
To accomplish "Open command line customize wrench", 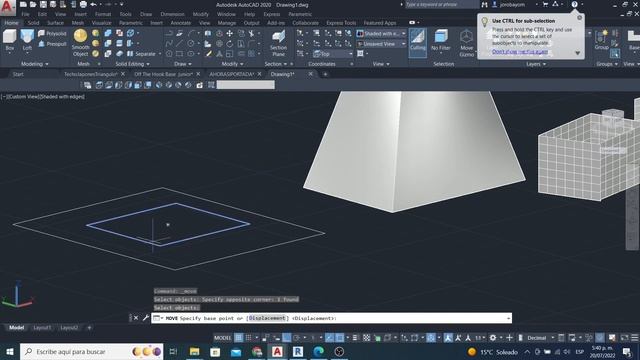I will [145, 318].
